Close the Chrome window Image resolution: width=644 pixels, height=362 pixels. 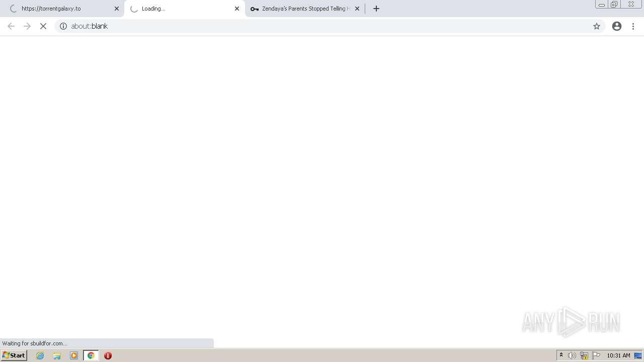[631, 5]
